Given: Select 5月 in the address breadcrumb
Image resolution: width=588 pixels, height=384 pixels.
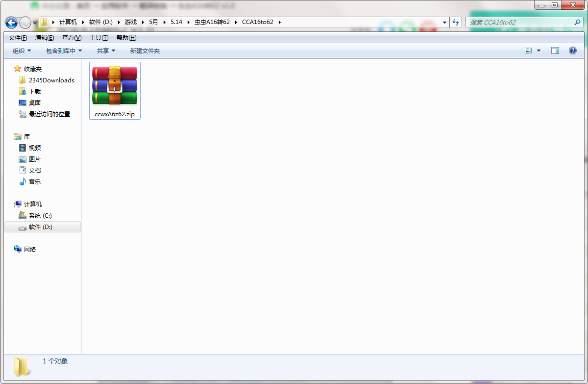Looking at the screenshot, I should [154, 22].
